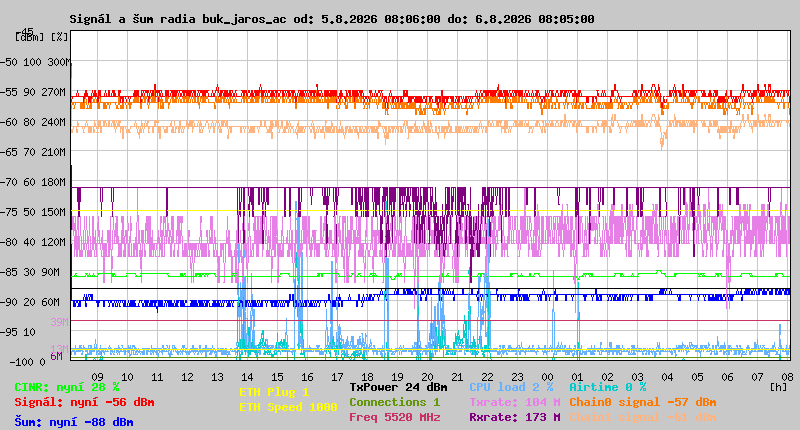Click the '-60 80 240M' y-axis label
This screenshot has width=800, height=430.
coord(33,122)
